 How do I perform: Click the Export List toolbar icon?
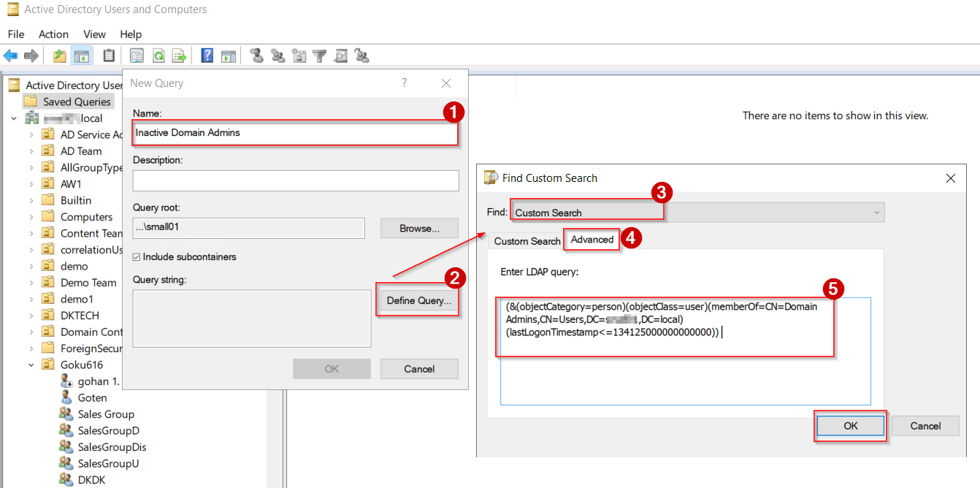coord(179,56)
